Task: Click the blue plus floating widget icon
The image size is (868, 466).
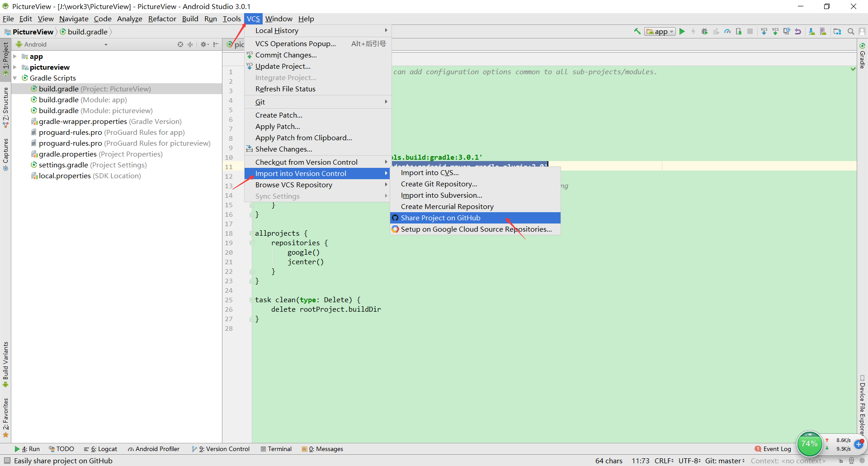Action: [859, 444]
